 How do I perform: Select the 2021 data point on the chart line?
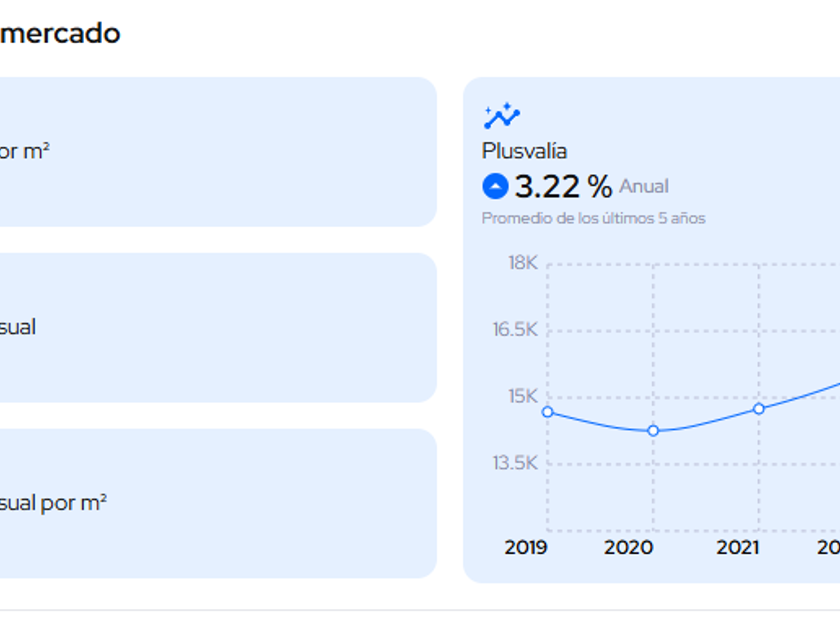click(759, 408)
